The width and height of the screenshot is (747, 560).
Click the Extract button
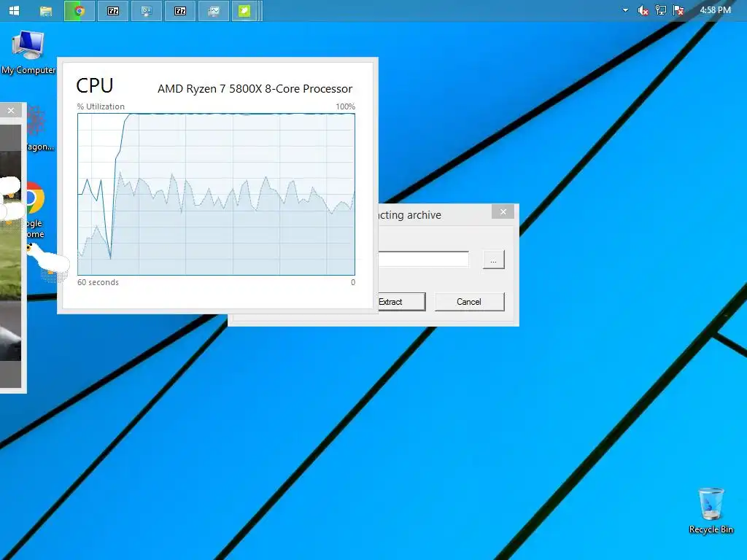(x=401, y=302)
